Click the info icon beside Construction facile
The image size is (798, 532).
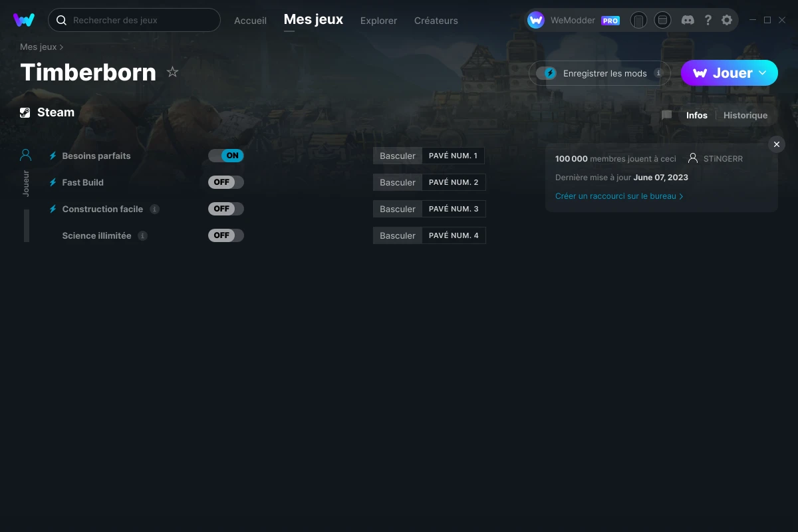pyautogui.click(x=154, y=209)
